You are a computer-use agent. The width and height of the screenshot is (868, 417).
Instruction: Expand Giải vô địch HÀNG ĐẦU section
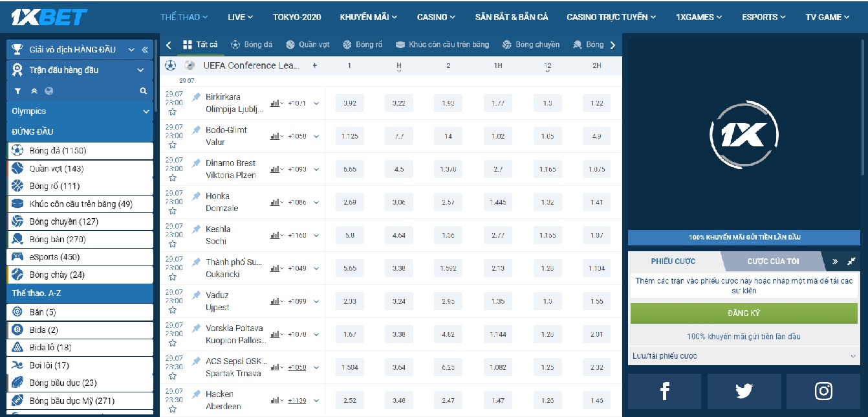pos(131,50)
